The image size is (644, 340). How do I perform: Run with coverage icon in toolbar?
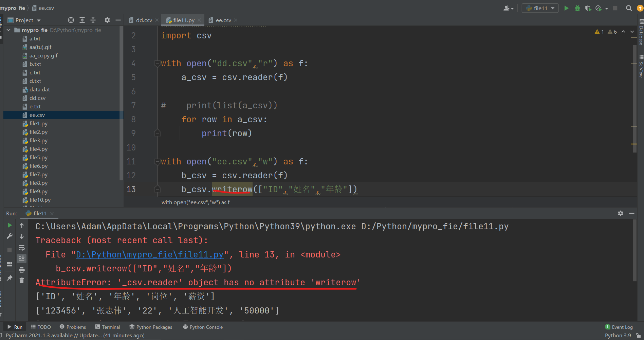point(588,8)
